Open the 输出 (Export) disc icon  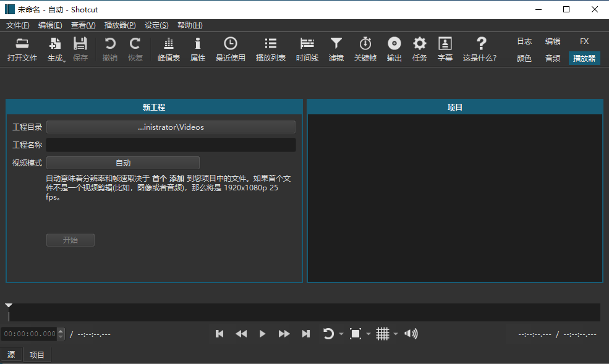click(394, 49)
